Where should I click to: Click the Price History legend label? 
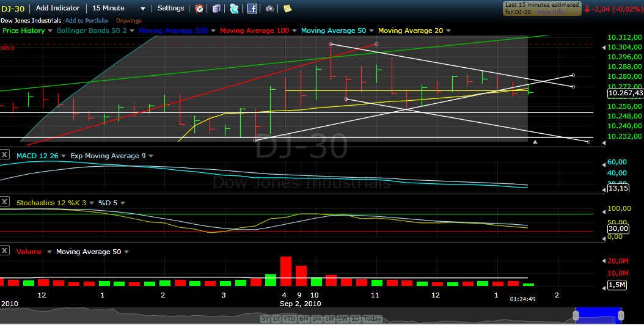point(24,31)
